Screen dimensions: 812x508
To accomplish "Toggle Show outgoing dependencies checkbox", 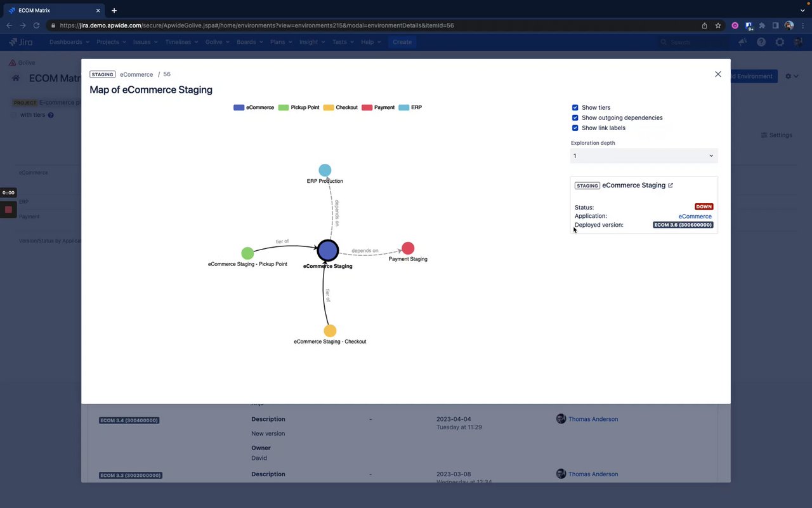I will 575,118.
